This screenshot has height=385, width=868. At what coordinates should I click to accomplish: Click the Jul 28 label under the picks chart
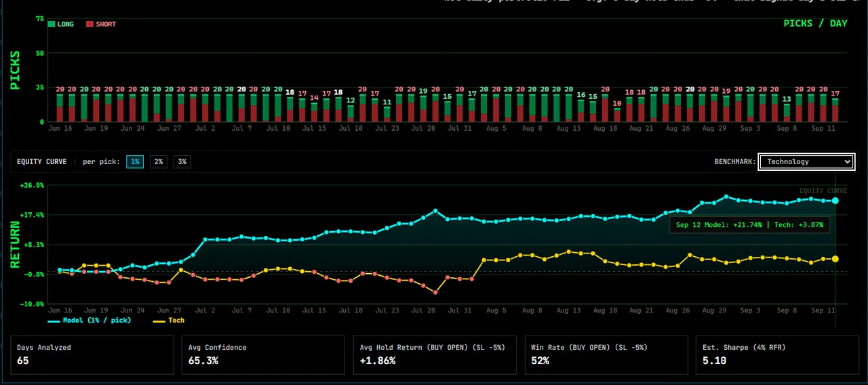[x=423, y=127]
